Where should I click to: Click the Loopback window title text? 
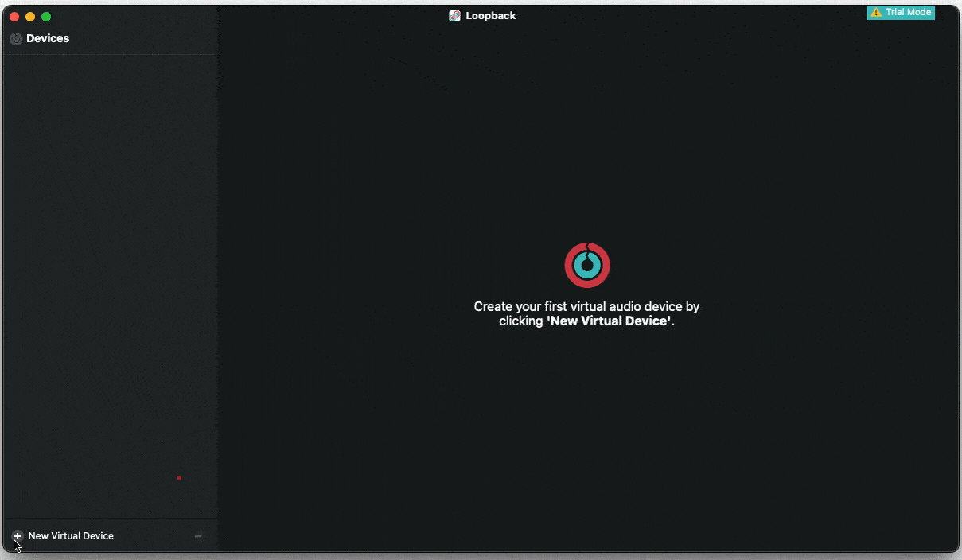[491, 16]
